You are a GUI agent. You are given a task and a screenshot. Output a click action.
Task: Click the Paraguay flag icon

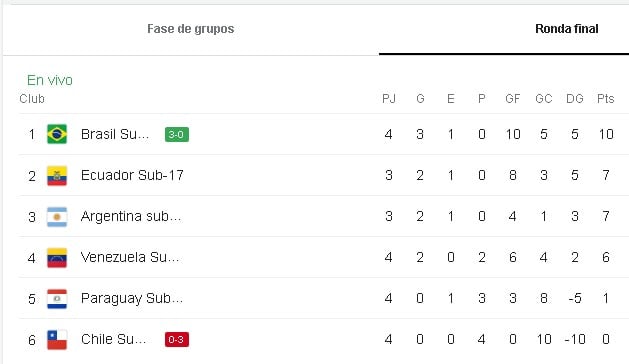pos(57,299)
